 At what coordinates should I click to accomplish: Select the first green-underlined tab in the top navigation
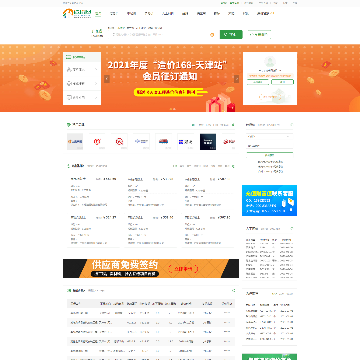pos(98,14)
